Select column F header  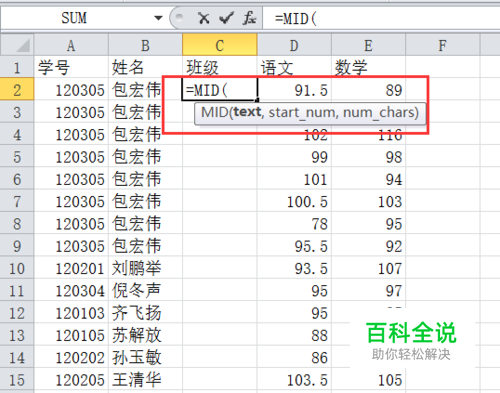(x=443, y=45)
